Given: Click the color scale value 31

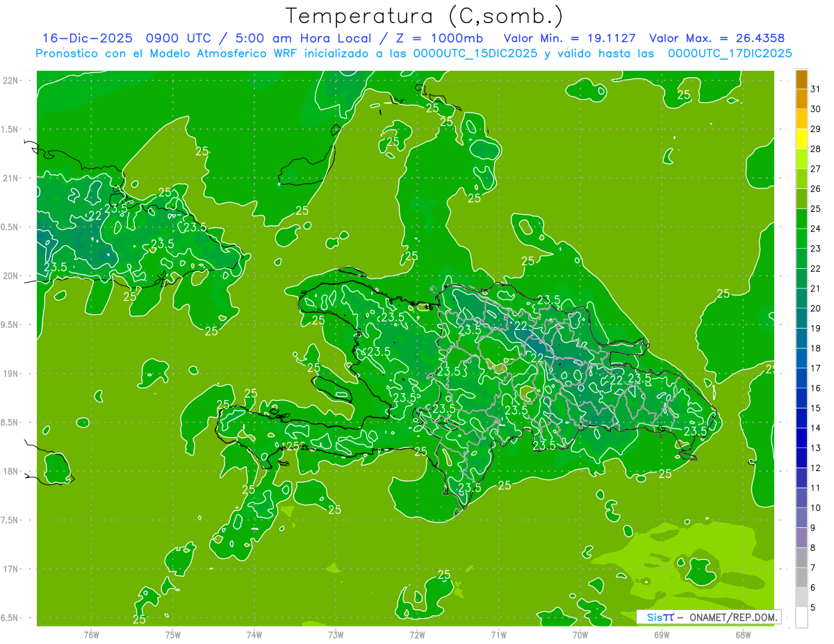Looking at the screenshot, I should coord(815,89).
